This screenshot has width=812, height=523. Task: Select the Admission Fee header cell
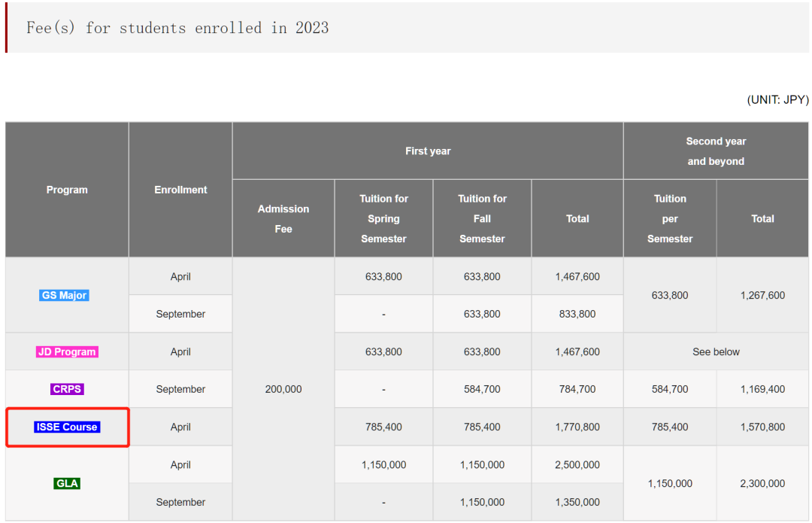point(283,219)
